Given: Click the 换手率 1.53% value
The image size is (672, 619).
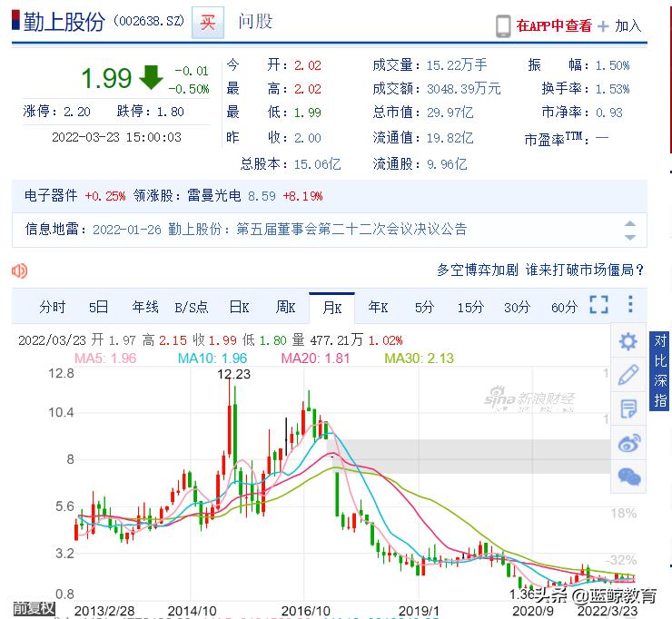Looking at the screenshot, I should [x=612, y=89].
